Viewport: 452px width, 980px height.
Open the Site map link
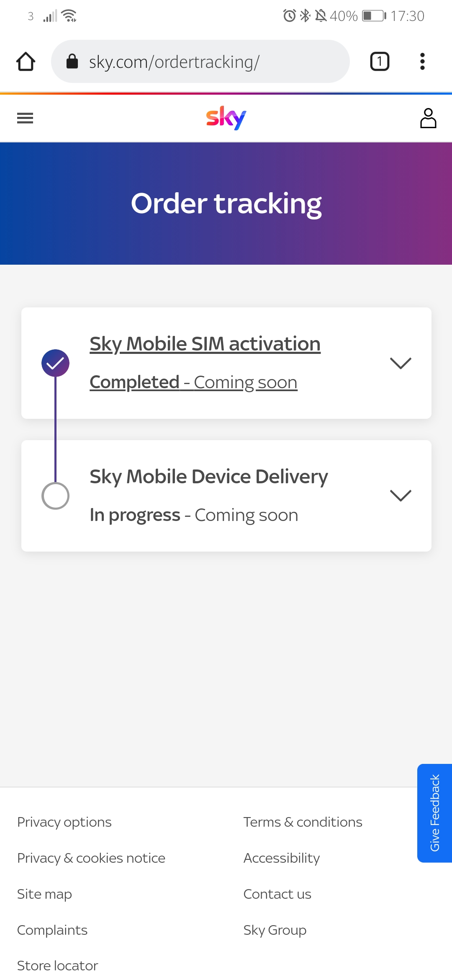tap(44, 894)
